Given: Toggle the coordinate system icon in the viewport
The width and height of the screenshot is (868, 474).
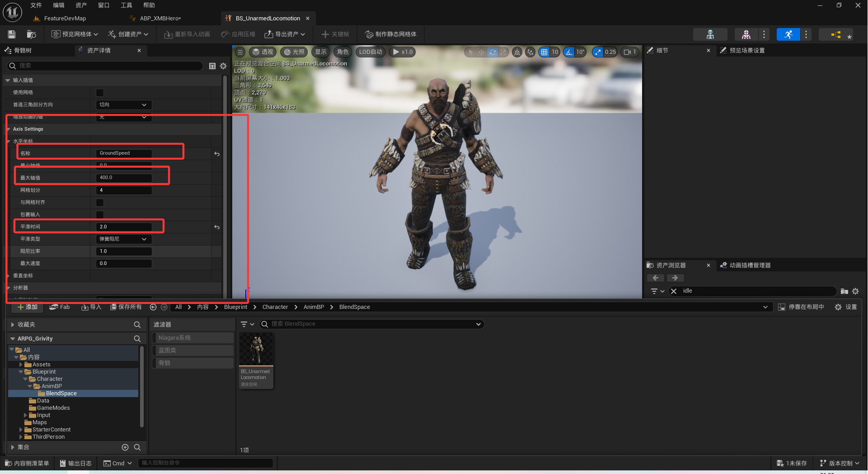Looking at the screenshot, I should 517,52.
